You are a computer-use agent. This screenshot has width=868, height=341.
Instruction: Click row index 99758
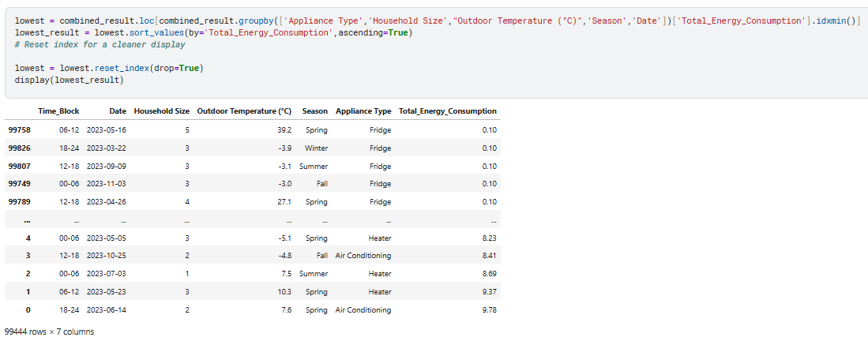point(19,129)
